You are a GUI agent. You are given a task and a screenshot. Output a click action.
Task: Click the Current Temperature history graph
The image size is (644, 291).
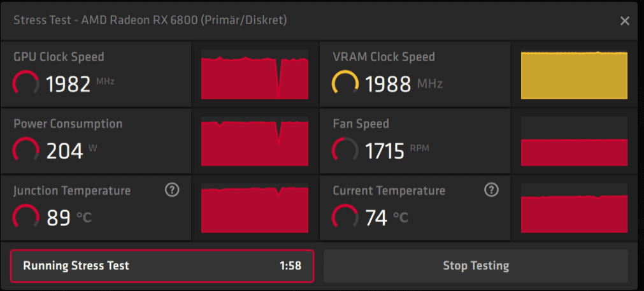pyautogui.click(x=574, y=208)
